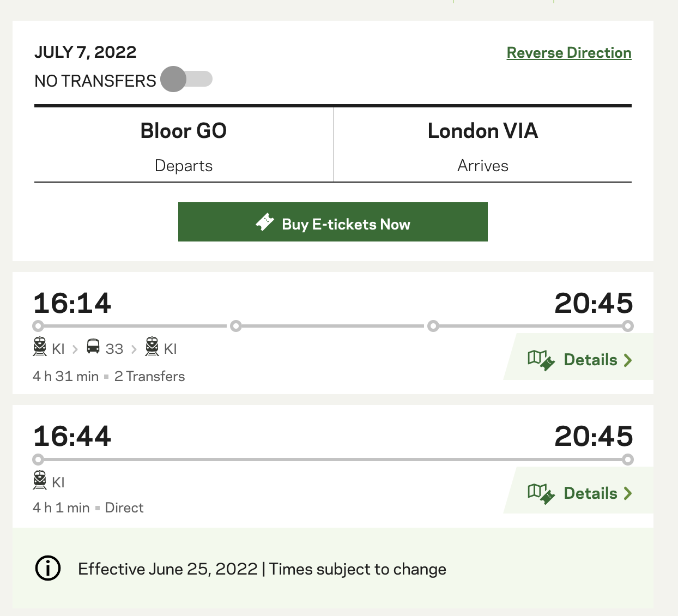Toggle the No Transfers switch

186,79
